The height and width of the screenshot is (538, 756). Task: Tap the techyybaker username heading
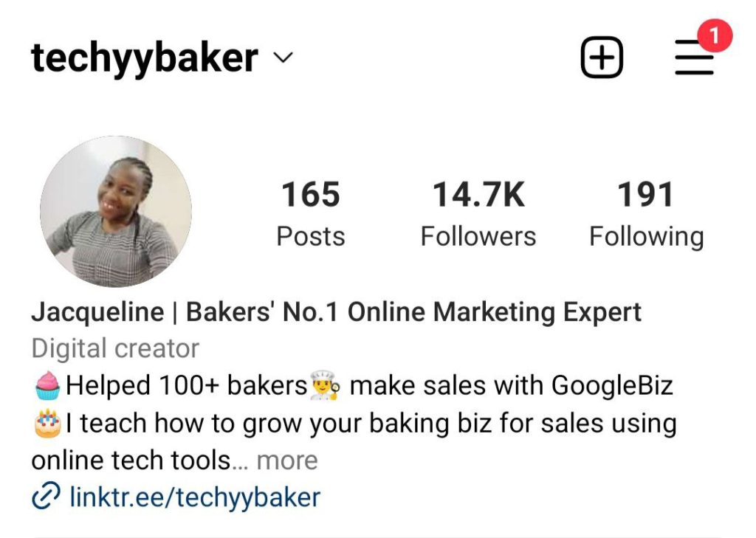pos(145,58)
